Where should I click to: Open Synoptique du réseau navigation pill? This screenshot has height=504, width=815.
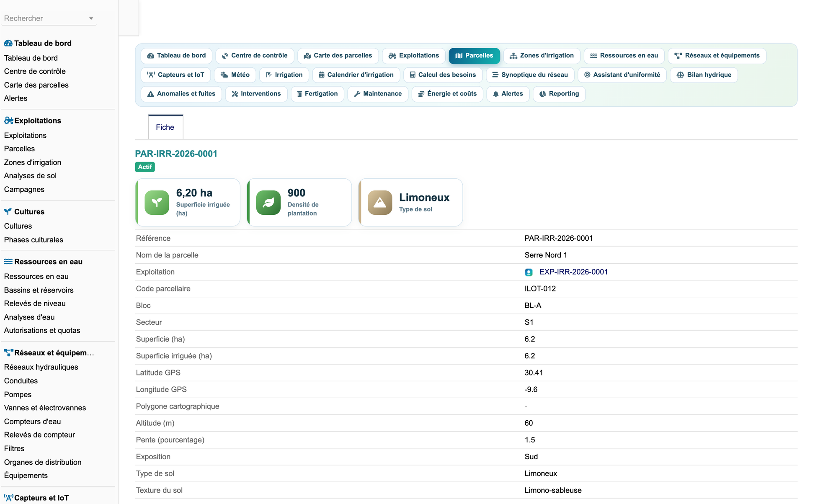pyautogui.click(x=530, y=75)
